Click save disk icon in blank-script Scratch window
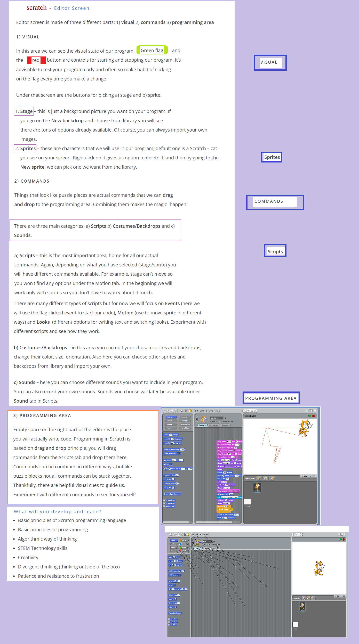Viewport: 359px width, 644px height. (185, 534)
